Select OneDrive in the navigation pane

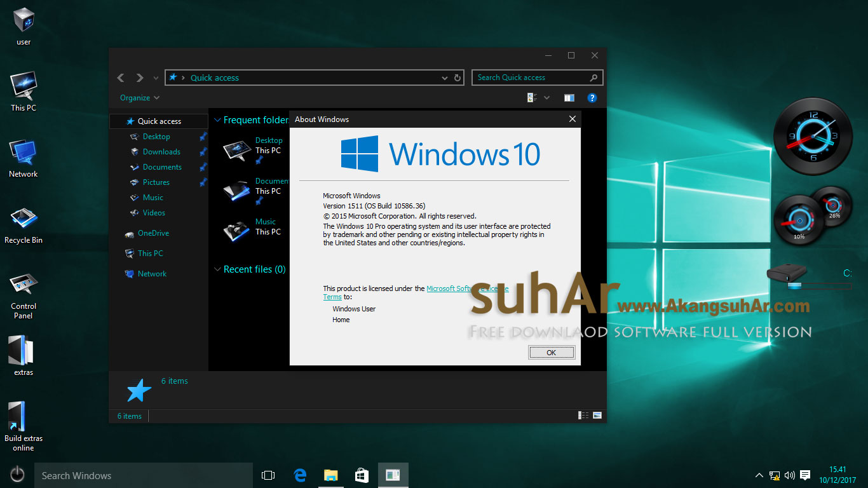153,233
